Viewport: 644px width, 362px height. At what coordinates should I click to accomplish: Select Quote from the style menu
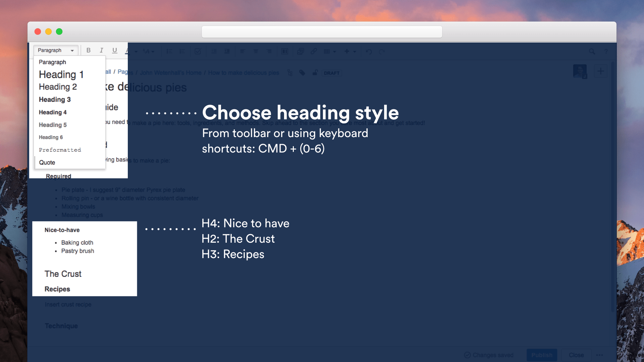click(x=47, y=162)
